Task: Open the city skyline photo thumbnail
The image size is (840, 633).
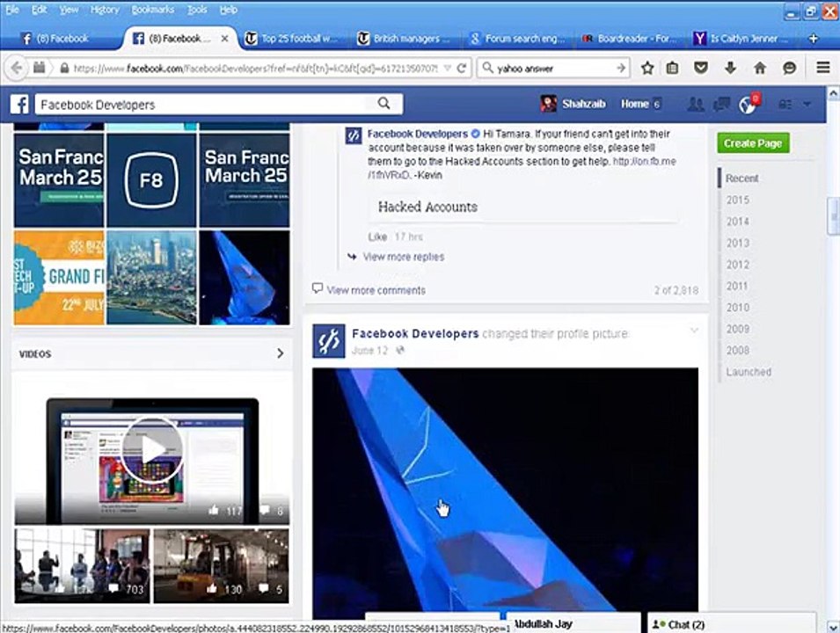Action: tap(151, 278)
